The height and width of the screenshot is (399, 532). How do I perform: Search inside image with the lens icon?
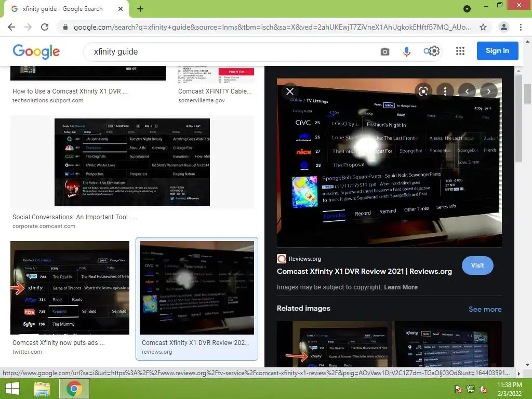pyautogui.click(x=423, y=91)
